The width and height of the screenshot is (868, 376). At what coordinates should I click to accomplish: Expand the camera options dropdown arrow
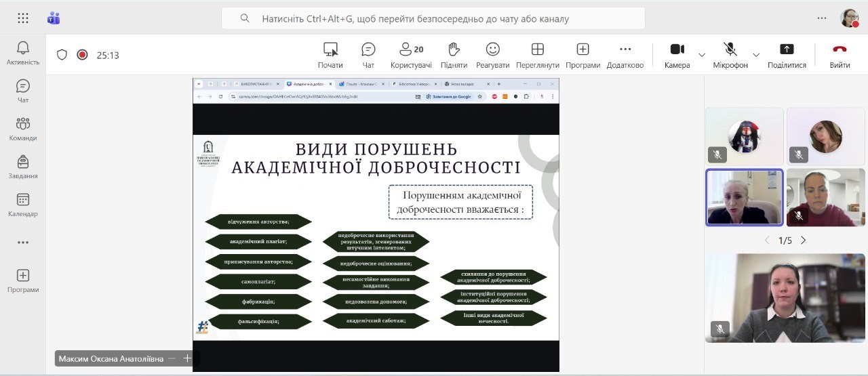tap(702, 55)
